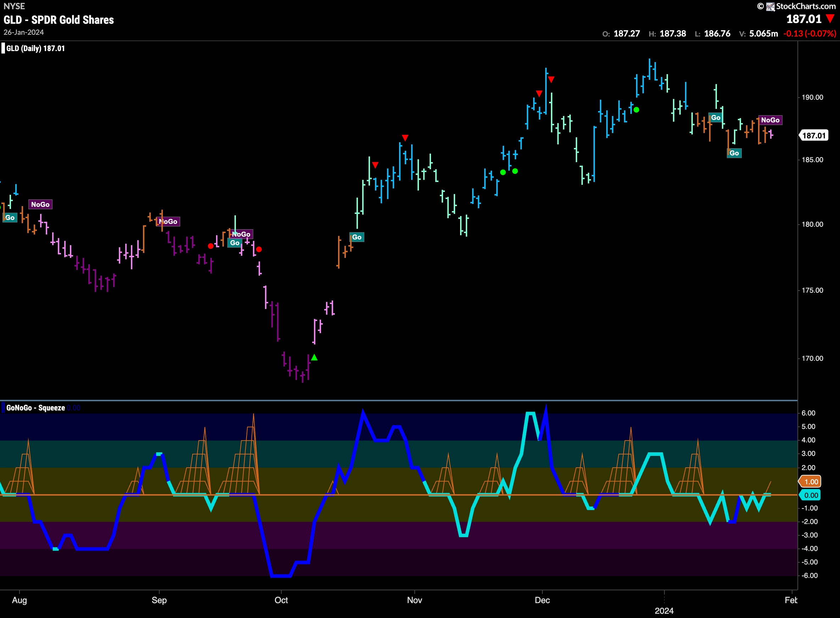
Task: Click the red down triangle in late October
Action: click(x=405, y=138)
